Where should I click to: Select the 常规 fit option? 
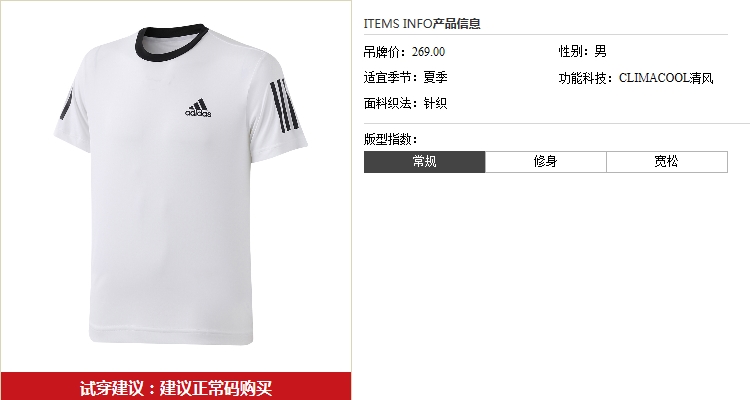[x=424, y=162]
